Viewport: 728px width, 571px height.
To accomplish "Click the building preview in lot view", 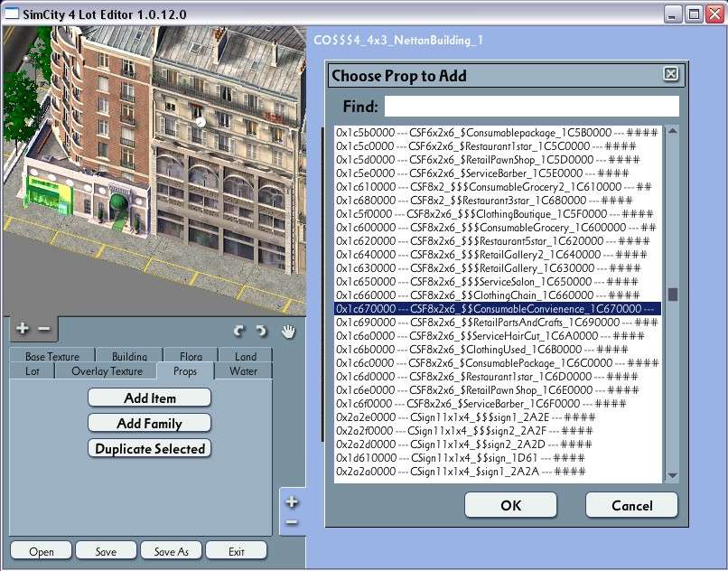I will click(154, 171).
